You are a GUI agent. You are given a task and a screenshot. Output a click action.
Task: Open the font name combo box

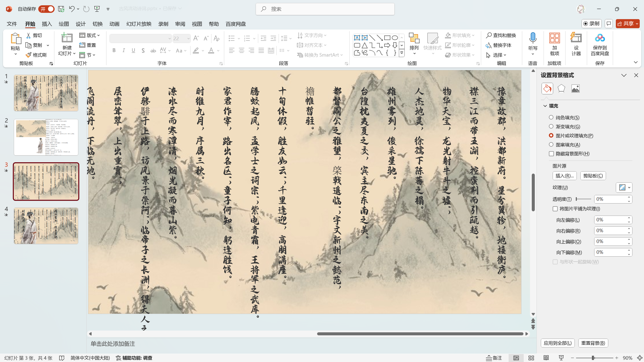(140, 38)
